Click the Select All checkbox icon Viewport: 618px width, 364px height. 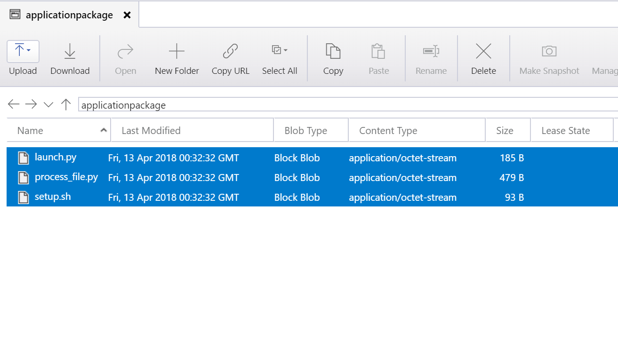point(277,50)
